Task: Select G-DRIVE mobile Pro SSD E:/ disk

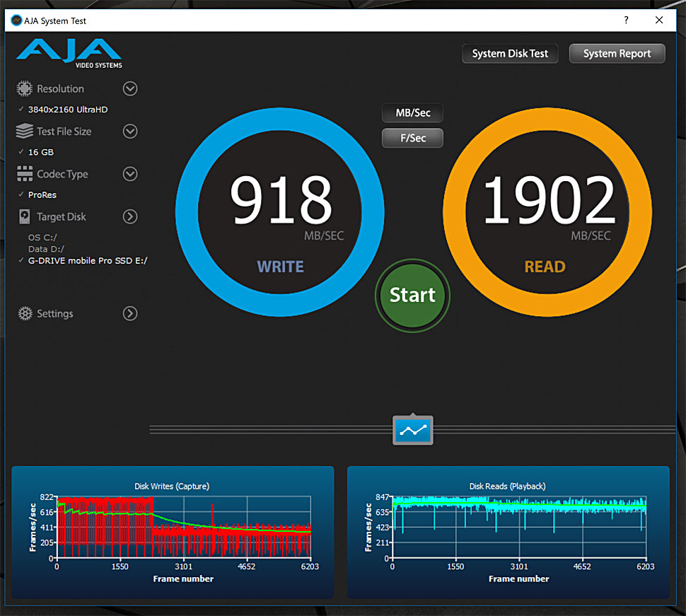Action: [88, 261]
